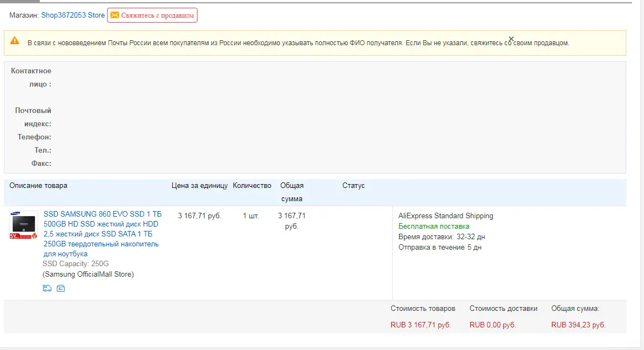Click the 'Стоимость доставки' label
The height and width of the screenshot is (350, 644).
(x=503, y=309)
